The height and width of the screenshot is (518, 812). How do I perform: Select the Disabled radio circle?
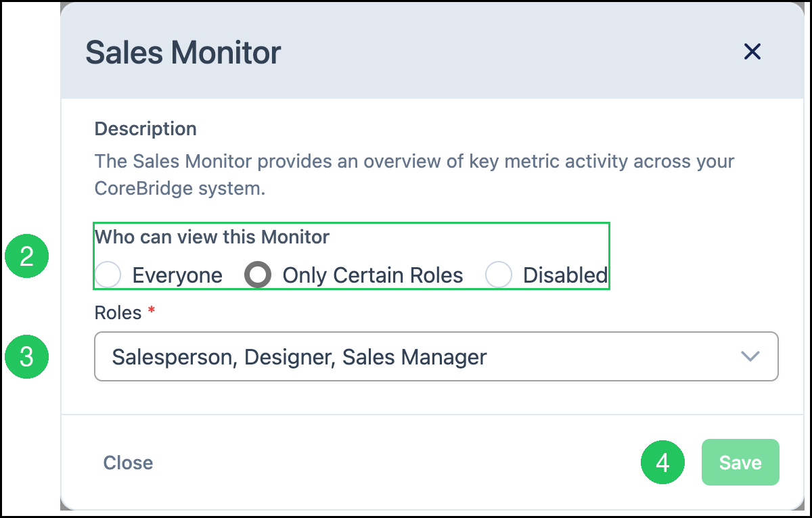click(499, 275)
